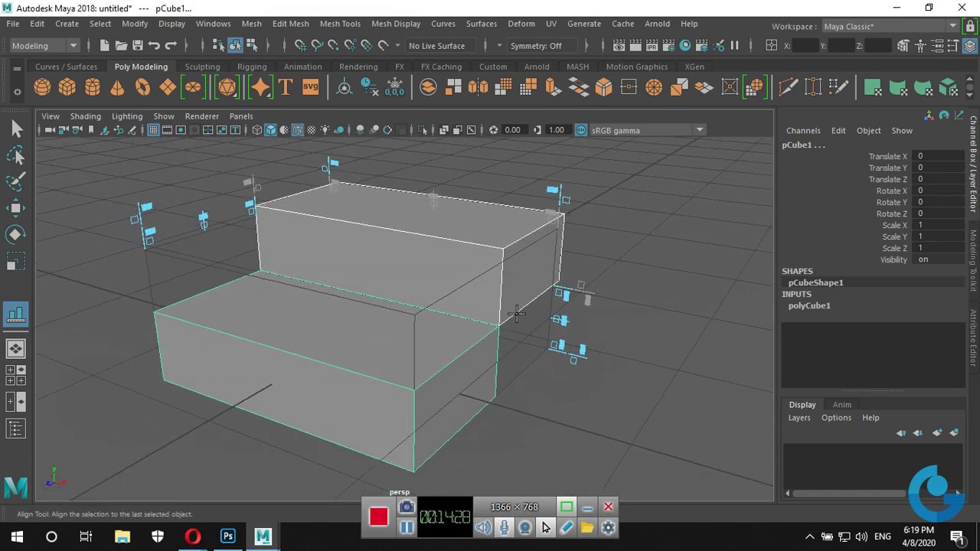The width and height of the screenshot is (980, 551).
Task: Toggle the sRGB gamma view transform button
Action: click(x=581, y=130)
